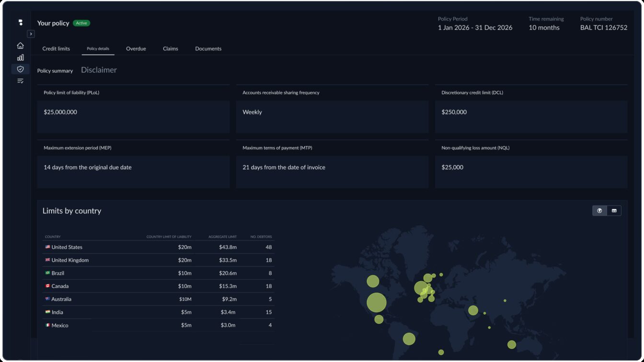Expand the sidebar with chevron arrow
Image resolution: width=644 pixels, height=362 pixels.
31,34
